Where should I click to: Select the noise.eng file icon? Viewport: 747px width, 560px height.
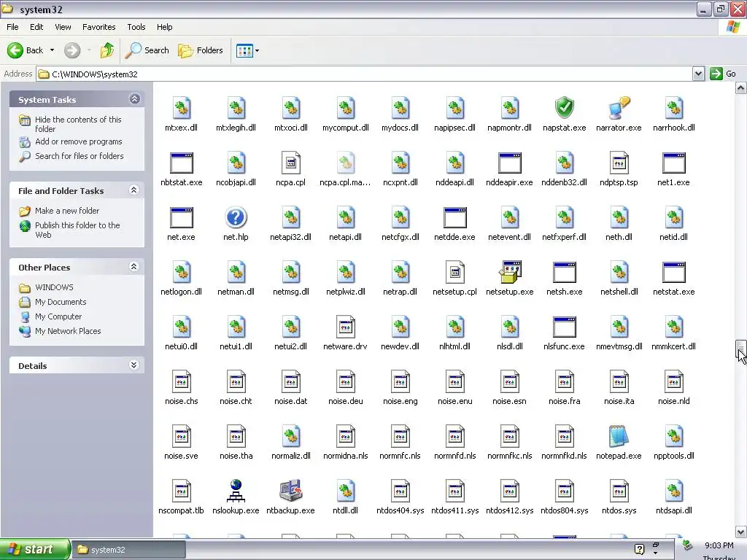click(x=400, y=381)
